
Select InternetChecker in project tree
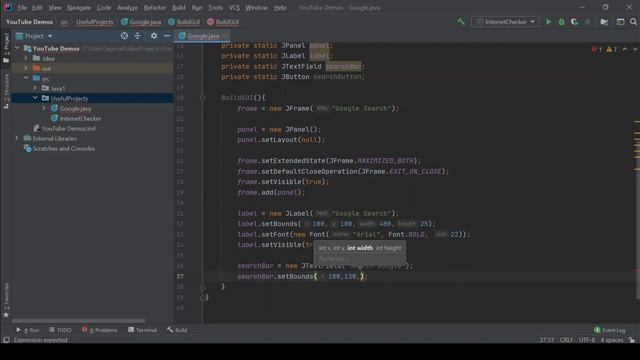point(80,118)
